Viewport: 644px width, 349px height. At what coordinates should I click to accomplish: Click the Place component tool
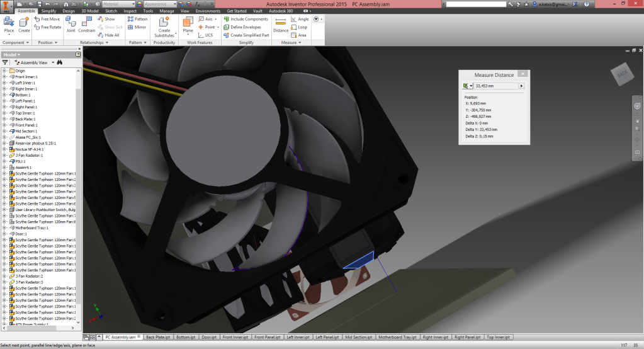tap(9, 25)
